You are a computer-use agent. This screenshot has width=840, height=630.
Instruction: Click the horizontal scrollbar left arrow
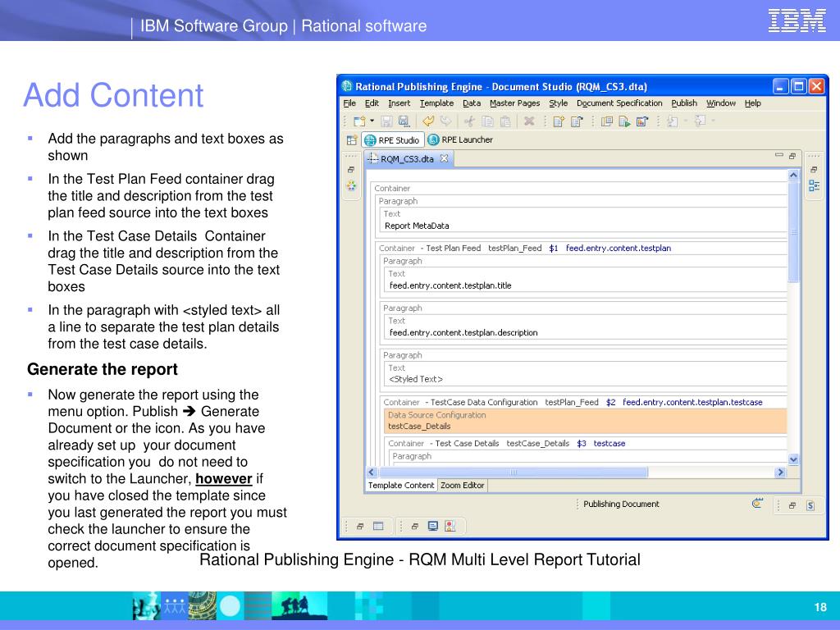[372, 472]
